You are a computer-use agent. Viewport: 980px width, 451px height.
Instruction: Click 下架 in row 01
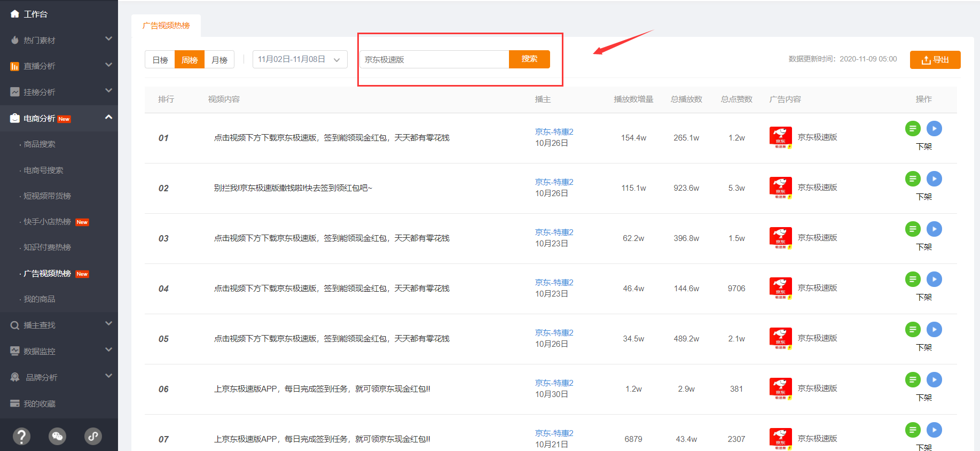point(924,146)
